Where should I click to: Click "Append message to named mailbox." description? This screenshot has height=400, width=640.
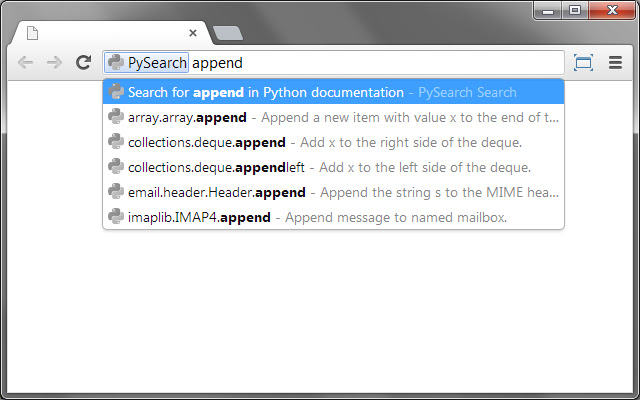click(x=396, y=217)
